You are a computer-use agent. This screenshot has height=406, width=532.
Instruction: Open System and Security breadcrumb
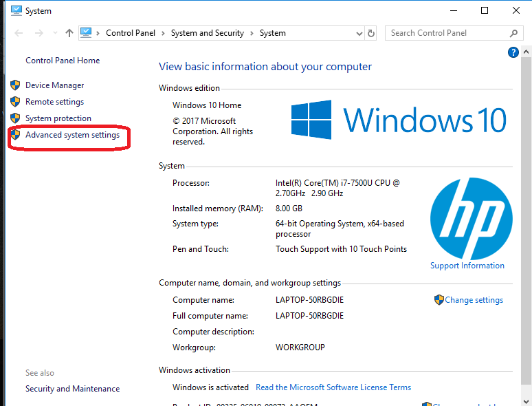[208, 33]
